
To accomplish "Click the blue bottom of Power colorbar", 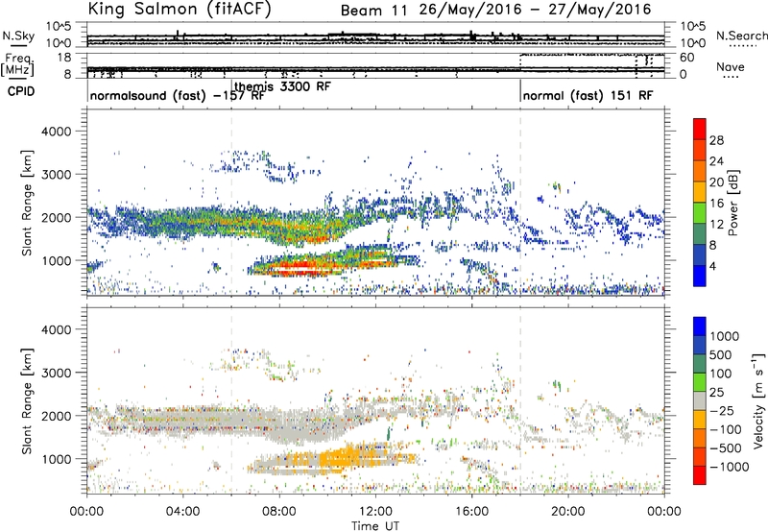I will (x=700, y=276).
